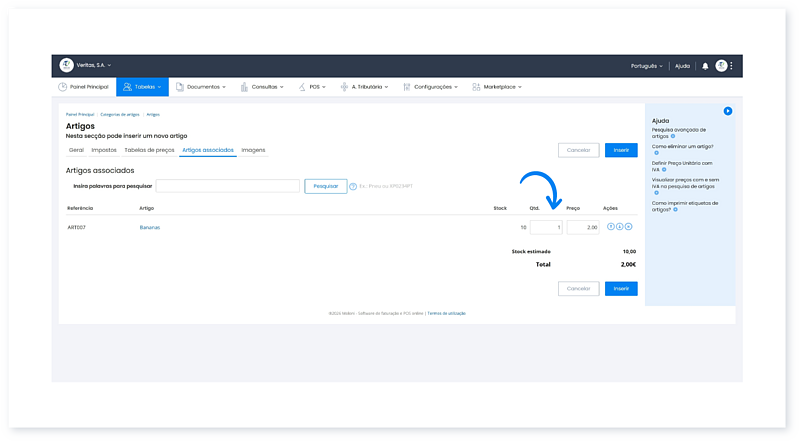The width and height of the screenshot is (800, 442).
Task: Open the Bananas article link
Action: click(150, 227)
